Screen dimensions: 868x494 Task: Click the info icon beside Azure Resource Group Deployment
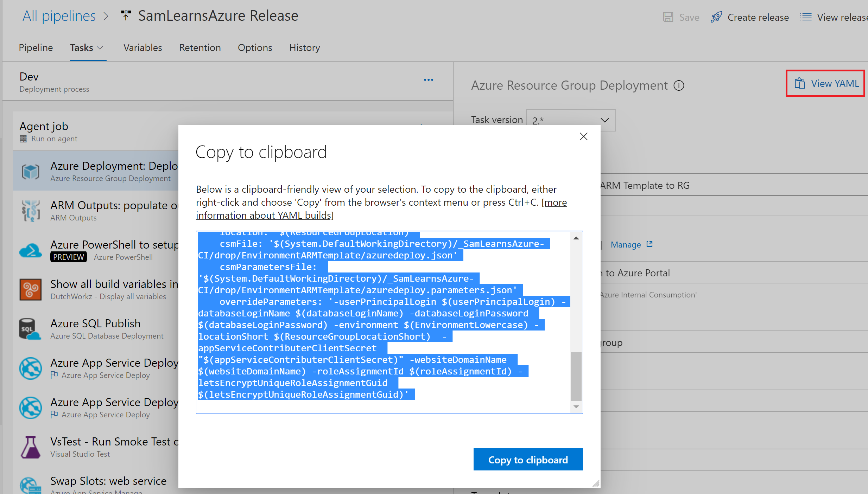(x=679, y=85)
